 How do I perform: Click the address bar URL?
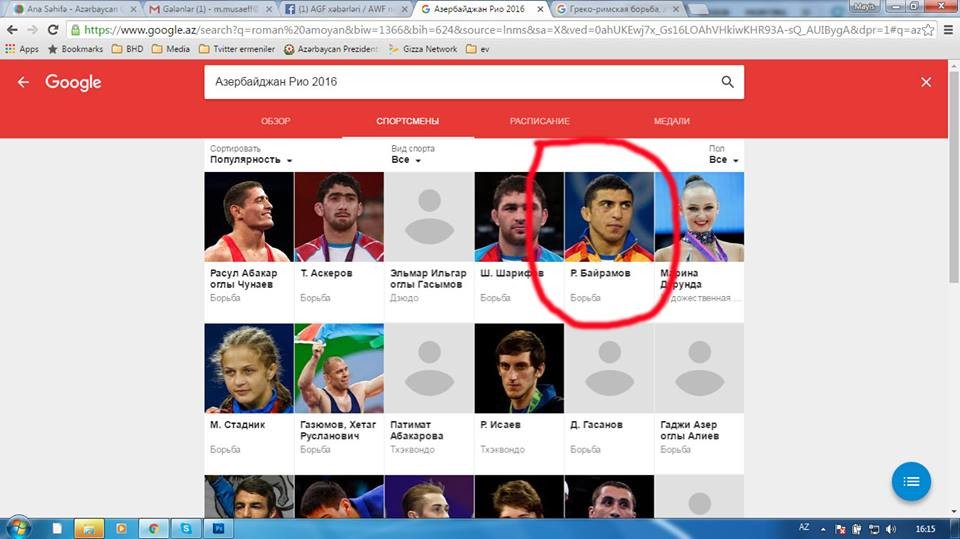click(502, 29)
